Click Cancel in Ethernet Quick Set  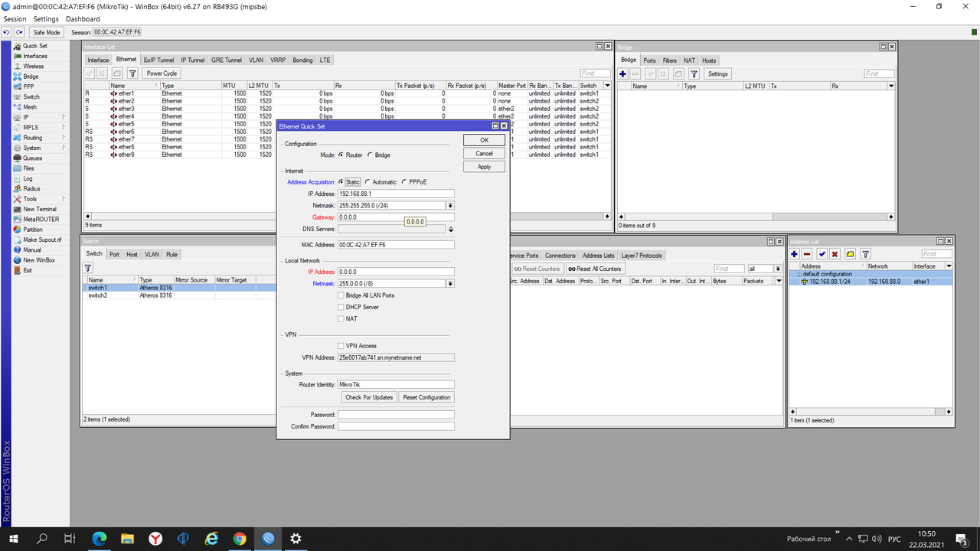[485, 153]
